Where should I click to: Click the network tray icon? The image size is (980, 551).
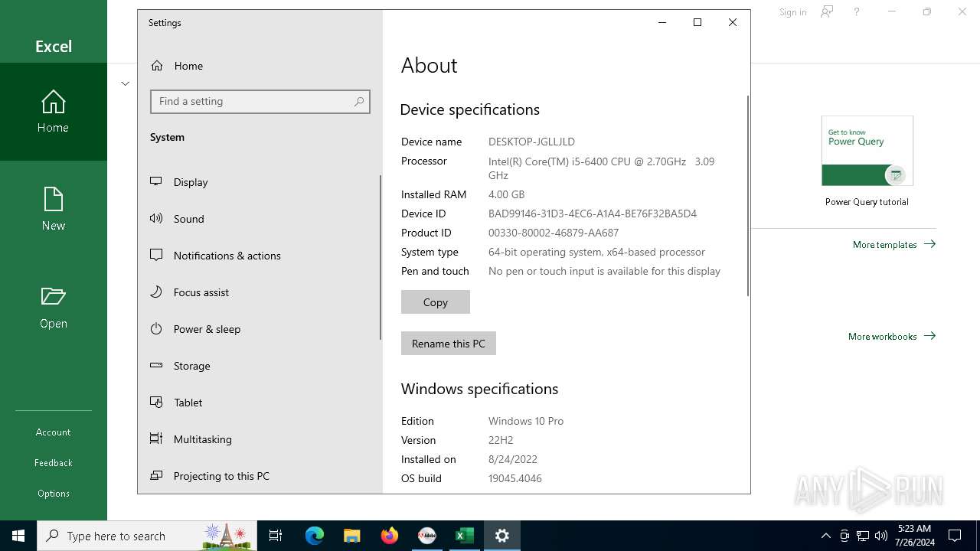click(x=863, y=536)
